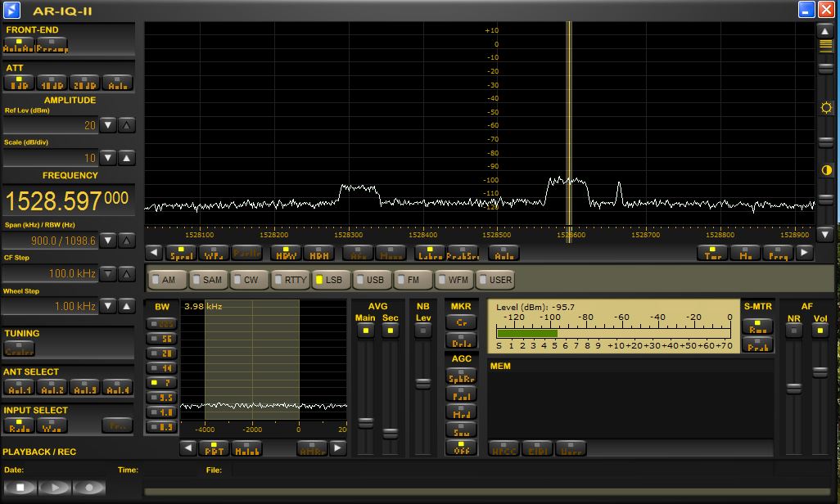Screen dimensions: 840x504
Task: Select the 10 dB attenuator button
Action: [52, 83]
